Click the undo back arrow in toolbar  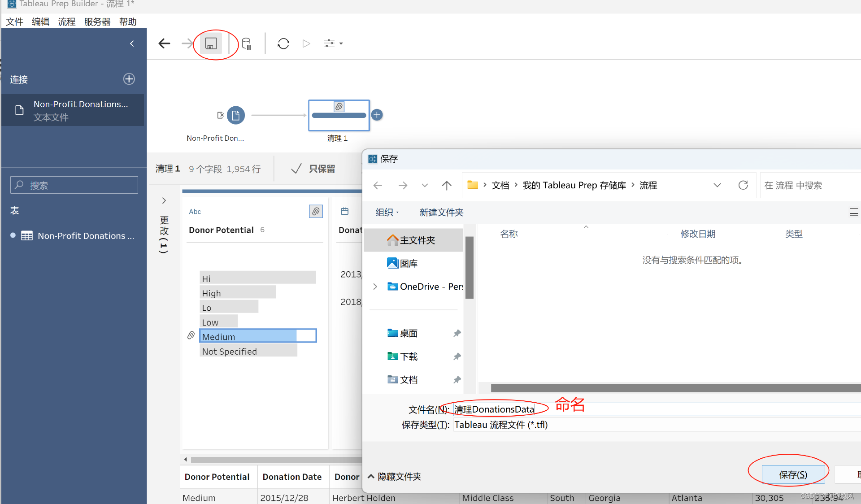point(165,43)
